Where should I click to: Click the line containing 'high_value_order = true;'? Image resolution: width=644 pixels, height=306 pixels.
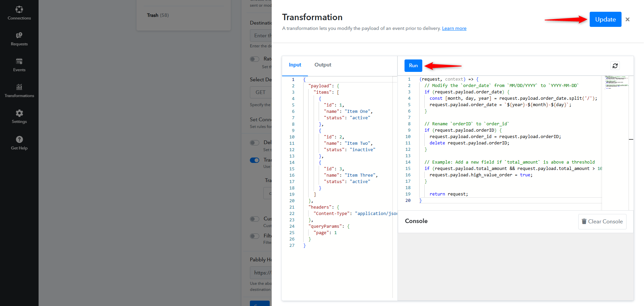pos(481,175)
